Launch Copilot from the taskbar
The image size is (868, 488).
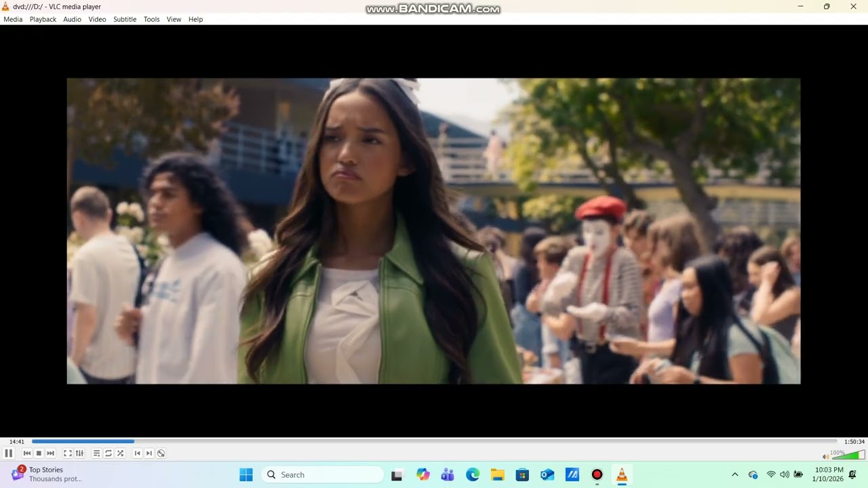(423, 474)
